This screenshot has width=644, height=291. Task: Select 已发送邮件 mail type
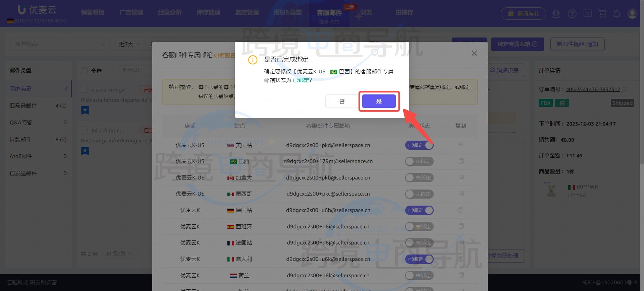(38, 173)
